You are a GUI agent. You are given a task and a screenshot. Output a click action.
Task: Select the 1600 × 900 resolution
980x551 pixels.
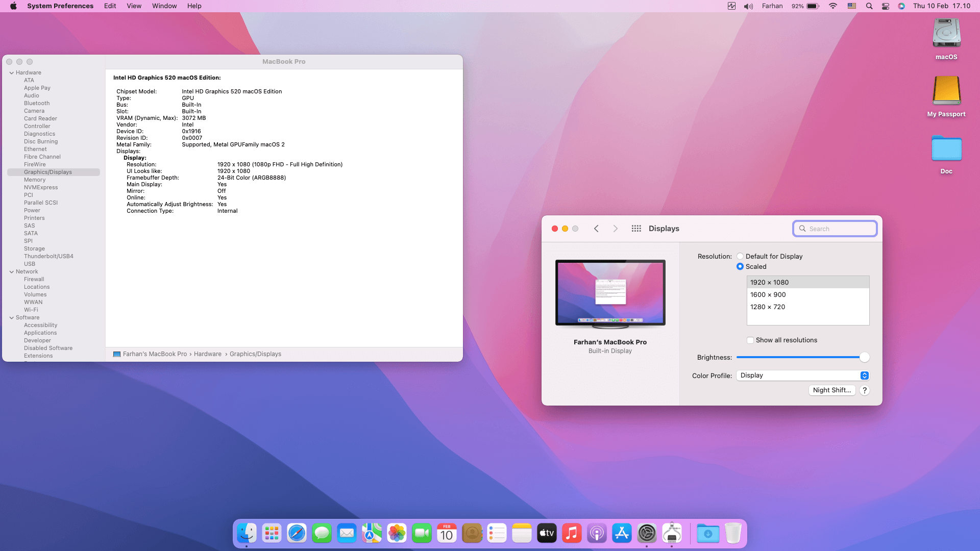coord(808,295)
